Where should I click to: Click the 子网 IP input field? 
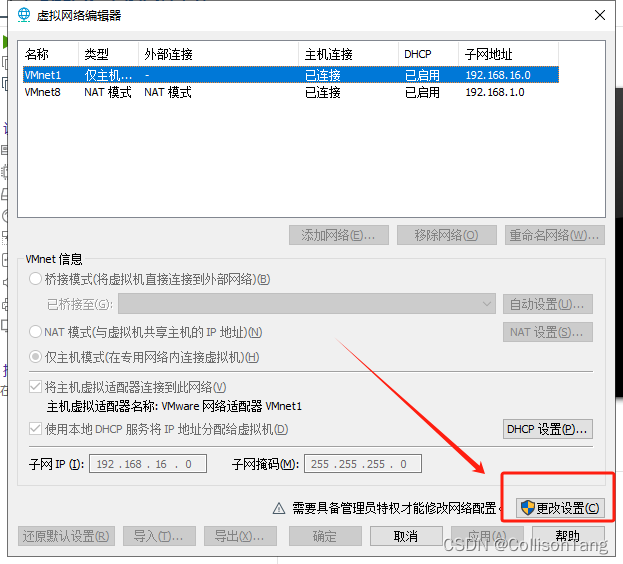[148, 464]
